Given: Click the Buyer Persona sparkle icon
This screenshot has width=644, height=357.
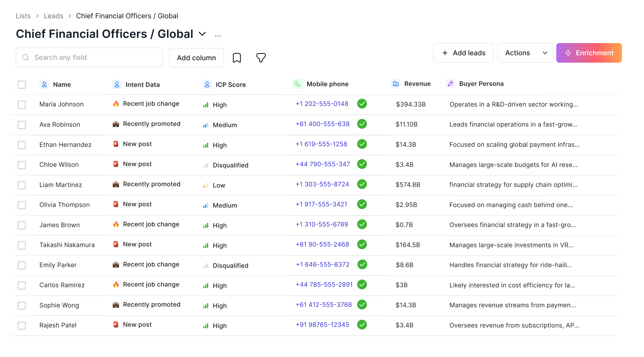Looking at the screenshot, I should [x=451, y=84].
